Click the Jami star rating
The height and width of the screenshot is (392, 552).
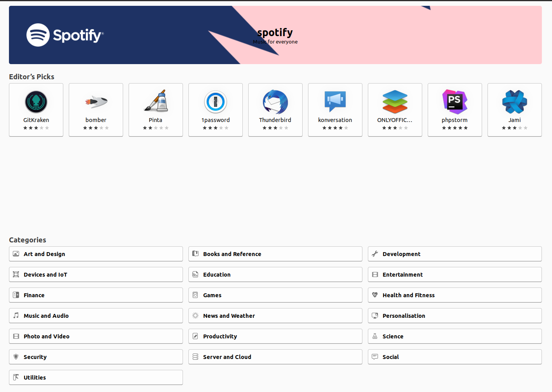(x=515, y=128)
